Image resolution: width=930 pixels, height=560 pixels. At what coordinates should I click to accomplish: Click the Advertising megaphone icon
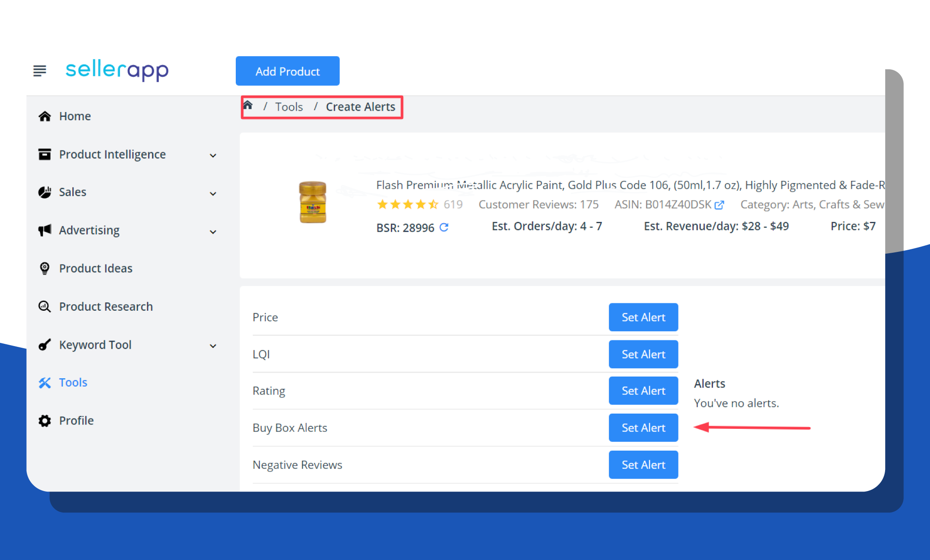coord(44,230)
